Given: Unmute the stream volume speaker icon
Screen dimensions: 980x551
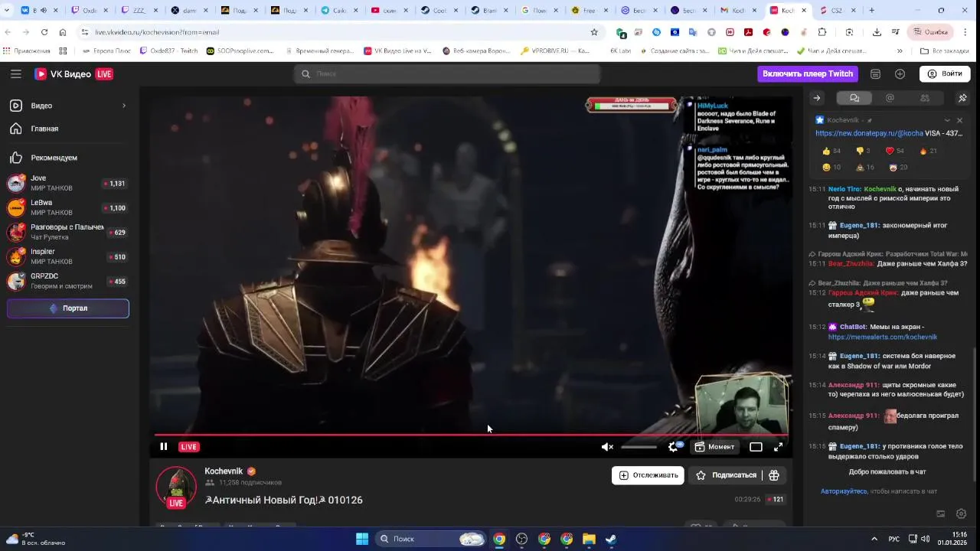Looking at the screenshot, I should pos(607,447).
